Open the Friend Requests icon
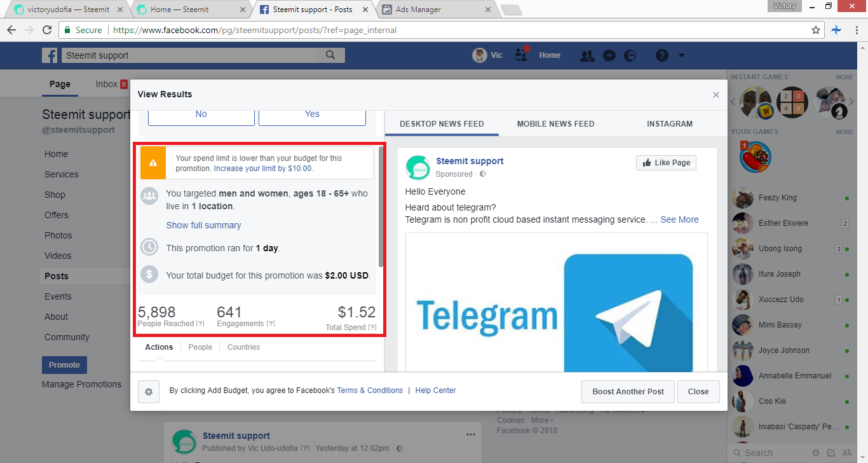The width and height of the screenshot is (868, 463). tap(587, 55)
